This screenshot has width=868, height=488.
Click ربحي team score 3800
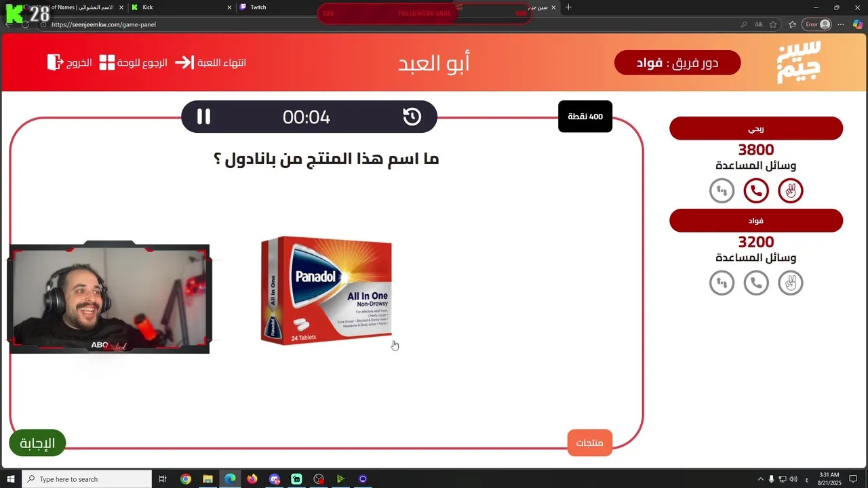pos(756,150)
